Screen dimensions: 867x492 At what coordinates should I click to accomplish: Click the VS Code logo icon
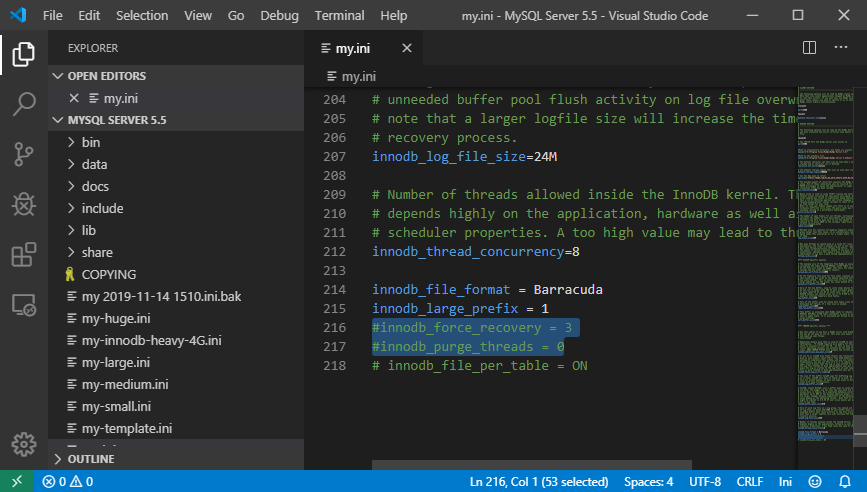[x=18, y=15]
